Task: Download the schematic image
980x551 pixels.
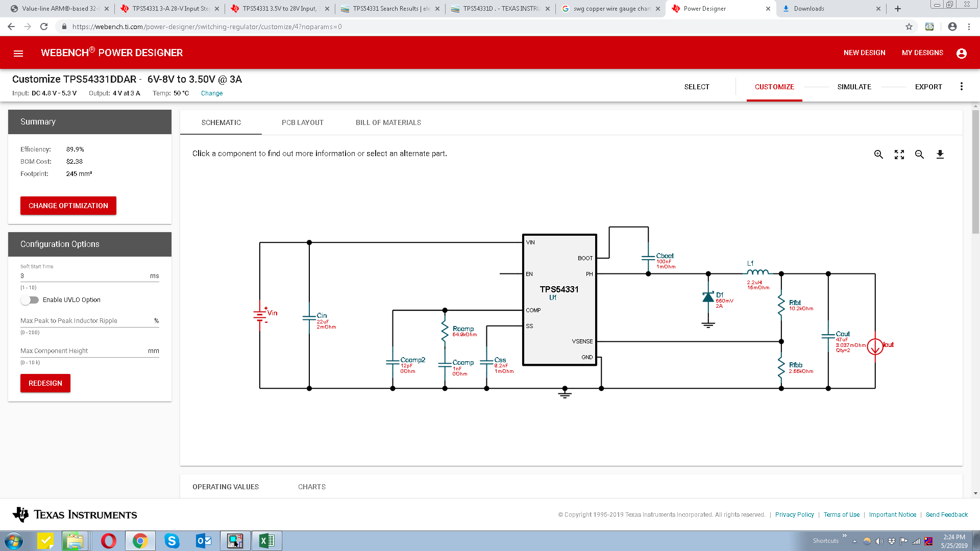Action: click(x=940, y=154)
